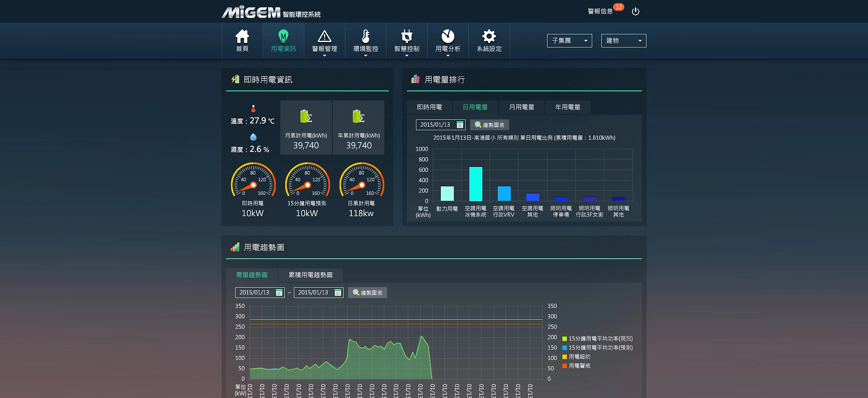Viewport: 868px width, 398px height.
Task: Expand the 建物 dropdown
Action: [x=623, y=41]
